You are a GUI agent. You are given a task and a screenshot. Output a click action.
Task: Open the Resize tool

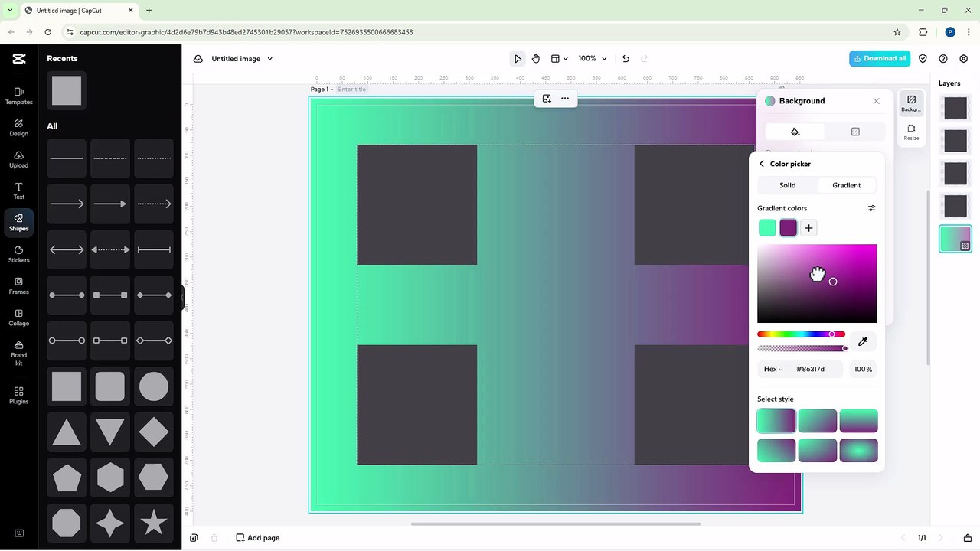911,132
